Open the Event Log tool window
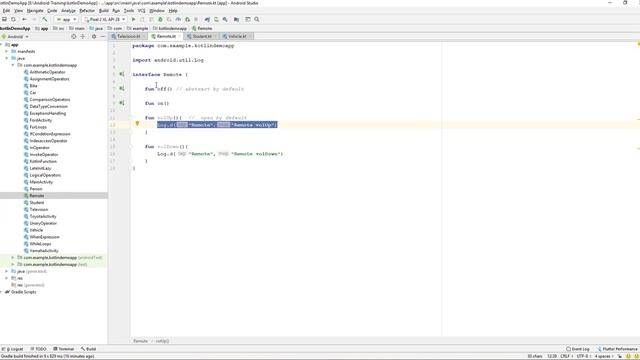The image size is (640, 360). point(578,349)
